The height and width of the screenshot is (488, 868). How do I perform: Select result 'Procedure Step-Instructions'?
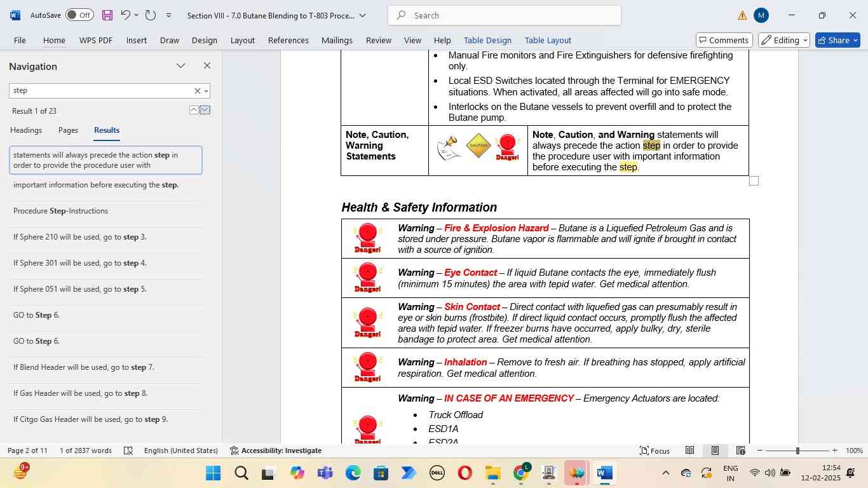106,211
